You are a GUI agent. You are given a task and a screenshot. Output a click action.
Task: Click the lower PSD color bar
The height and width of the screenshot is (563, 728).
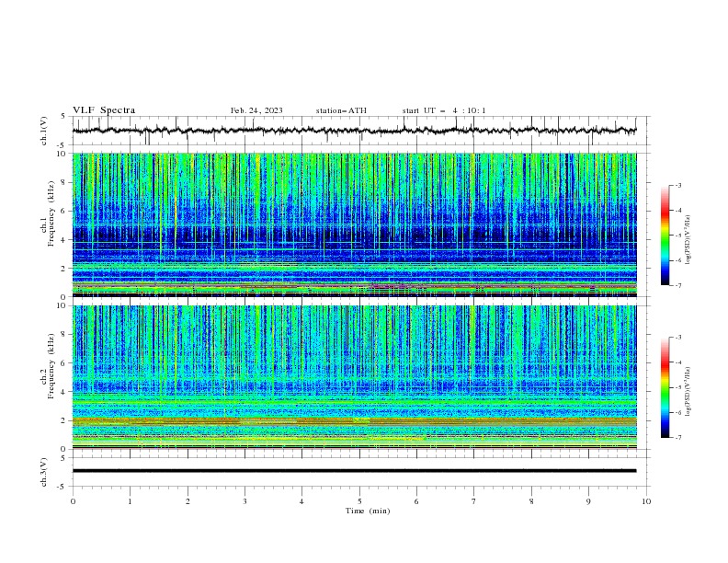[665, 387]
